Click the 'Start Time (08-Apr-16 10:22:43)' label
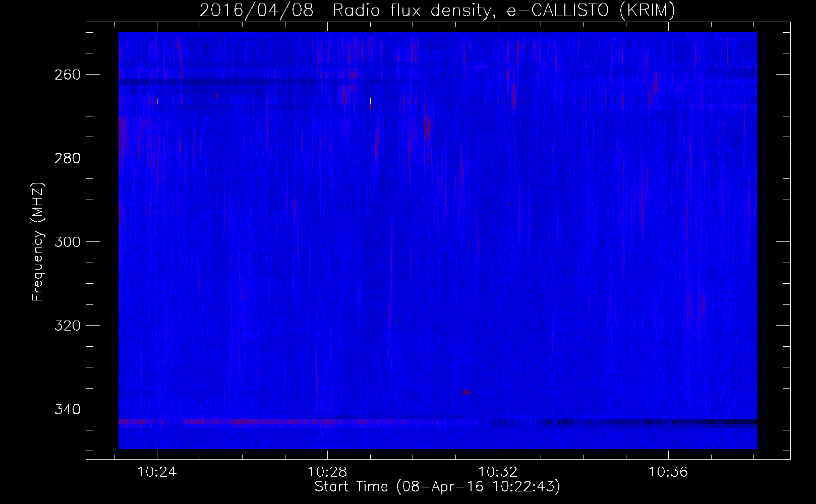 point(437,487)
